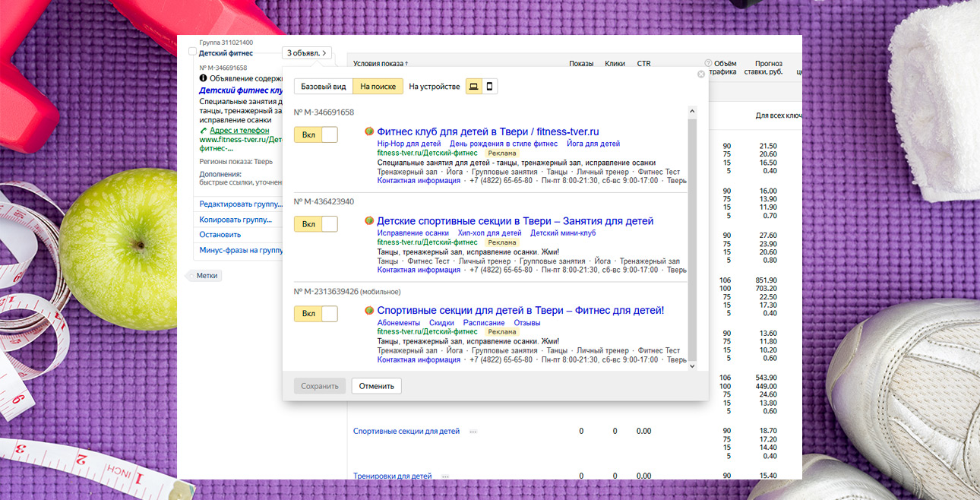Click the help icon above Объём трафика
980x500 pixels.
[x=708, y=63]
